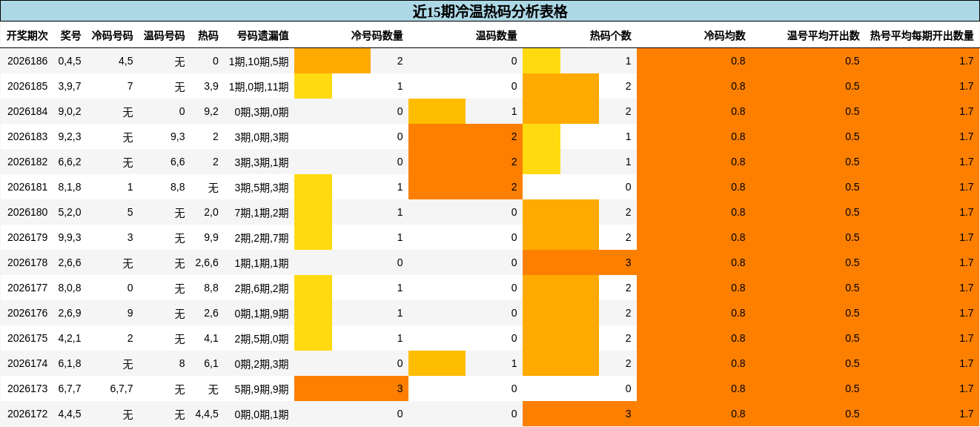Click period cell 2026183
The width and height of the screenshot is (980, 427).
[27, 136]
